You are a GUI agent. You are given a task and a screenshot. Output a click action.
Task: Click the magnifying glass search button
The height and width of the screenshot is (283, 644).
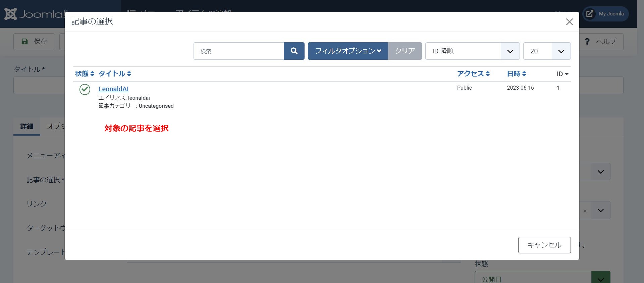294,51
